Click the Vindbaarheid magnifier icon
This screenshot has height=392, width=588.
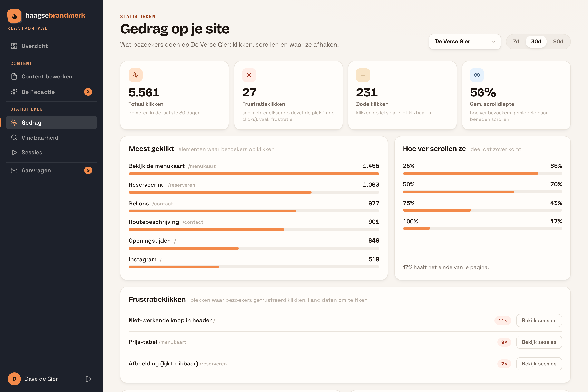coord(14,137)
